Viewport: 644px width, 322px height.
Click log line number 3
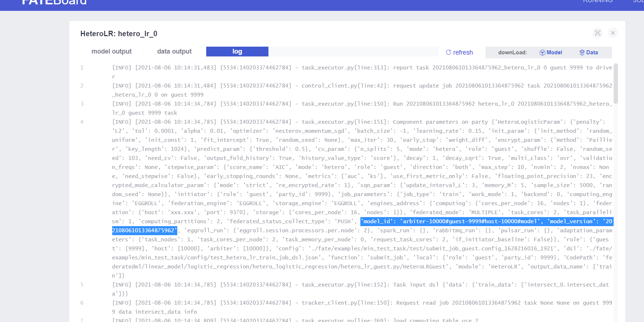pos(82,104)
